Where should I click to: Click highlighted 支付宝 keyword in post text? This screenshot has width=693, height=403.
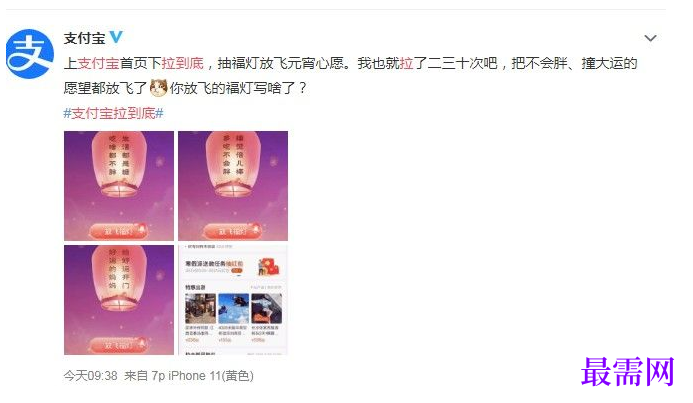[99, 63]
